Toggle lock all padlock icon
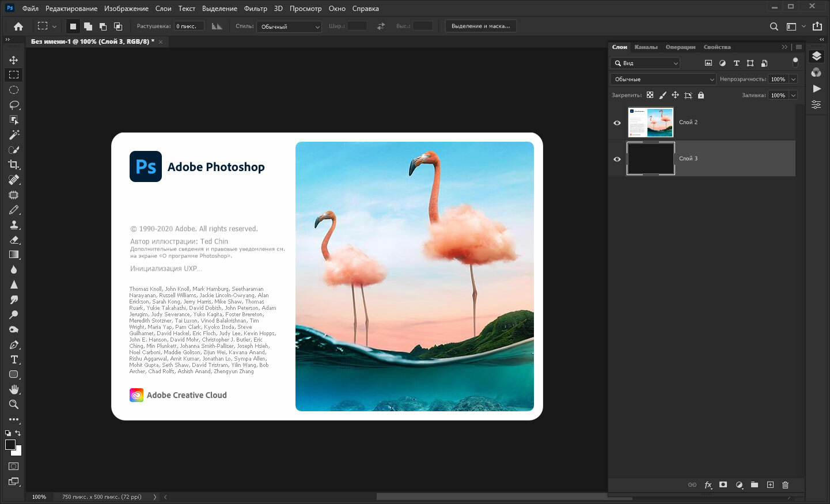The width and height of the screenshot is (830, 504). [701, 95]
